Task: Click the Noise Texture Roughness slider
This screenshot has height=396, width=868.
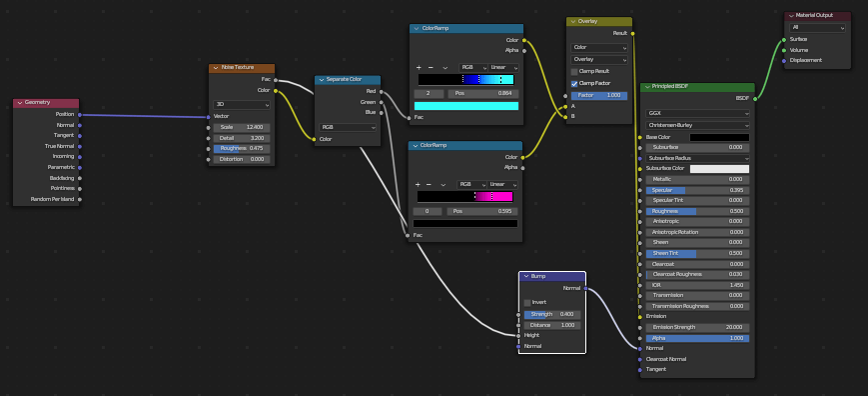Action: tap(242, 148)
